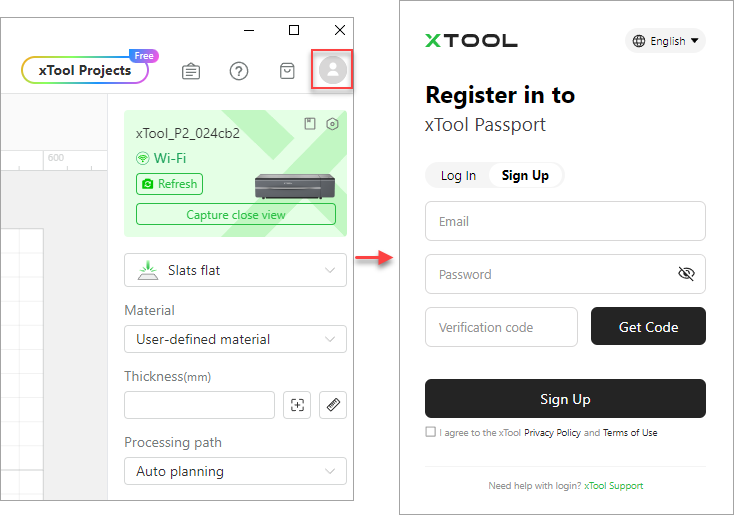Screen dimensions: 734x515
Task: Click the auto-measure thickness crosshair icon
Action: tap(297, 405)
